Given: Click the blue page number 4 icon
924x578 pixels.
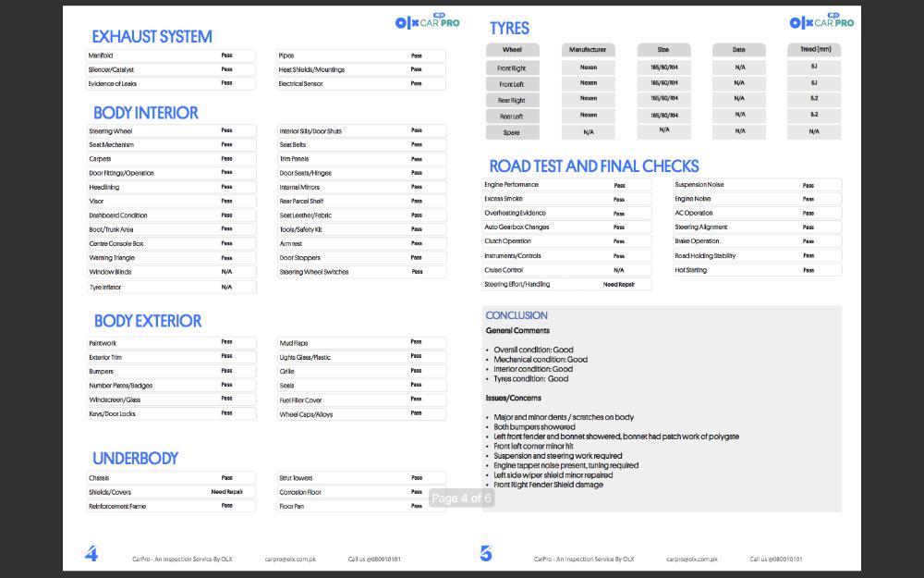Looking at the screenshot, I should (x=91, y=554).
